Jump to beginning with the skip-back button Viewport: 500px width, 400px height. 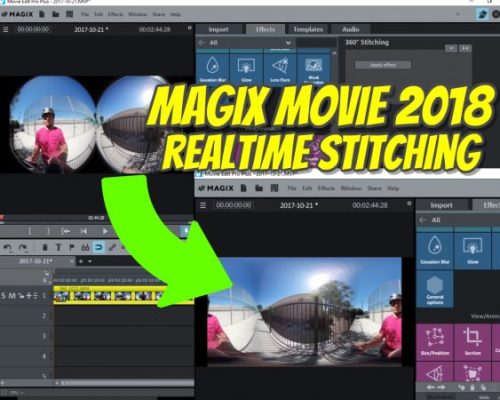coord(84,231)
